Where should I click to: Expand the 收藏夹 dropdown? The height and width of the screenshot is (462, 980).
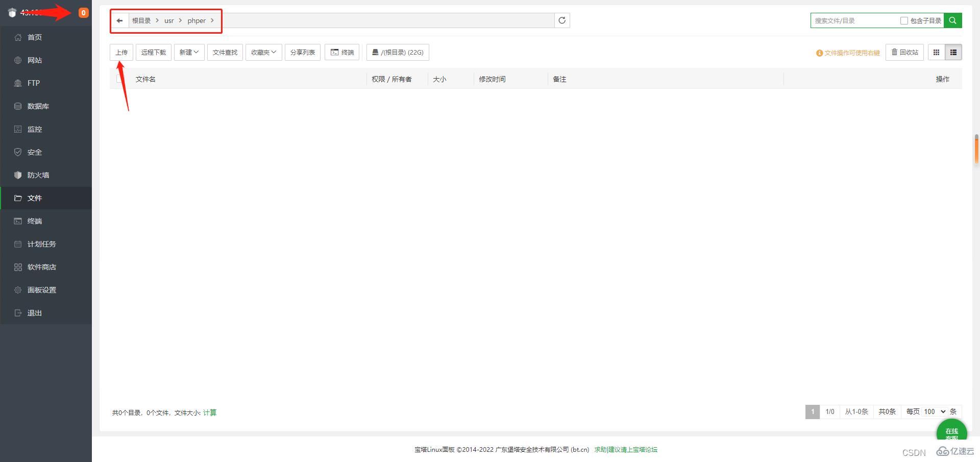coord(264,52)
